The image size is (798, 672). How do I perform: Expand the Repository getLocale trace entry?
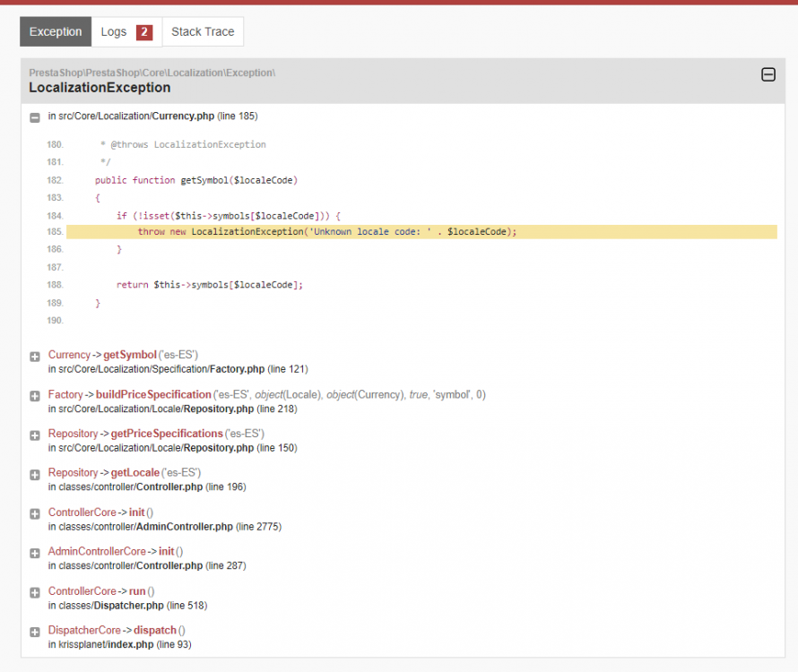coord(35,475)
